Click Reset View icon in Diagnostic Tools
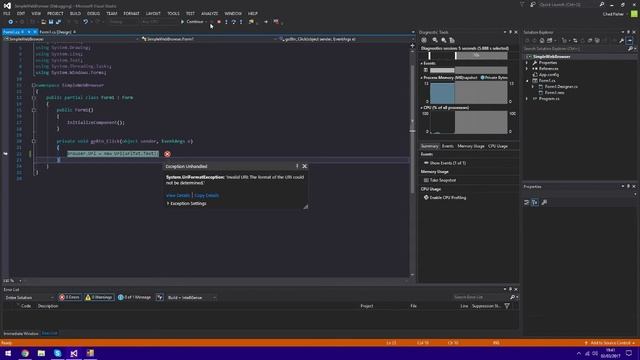Image resolution: width=640 pixels, height=360 pixels. (452, 40)
